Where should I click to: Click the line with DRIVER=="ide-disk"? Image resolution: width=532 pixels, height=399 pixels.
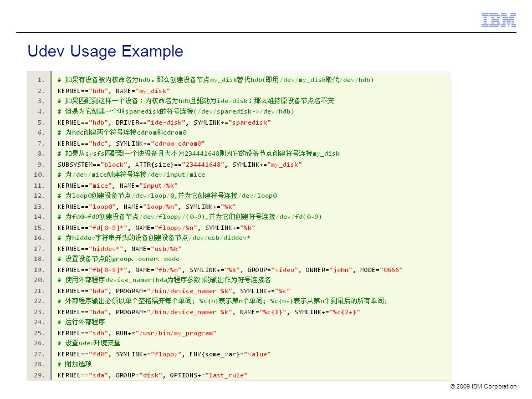(164, 122)
